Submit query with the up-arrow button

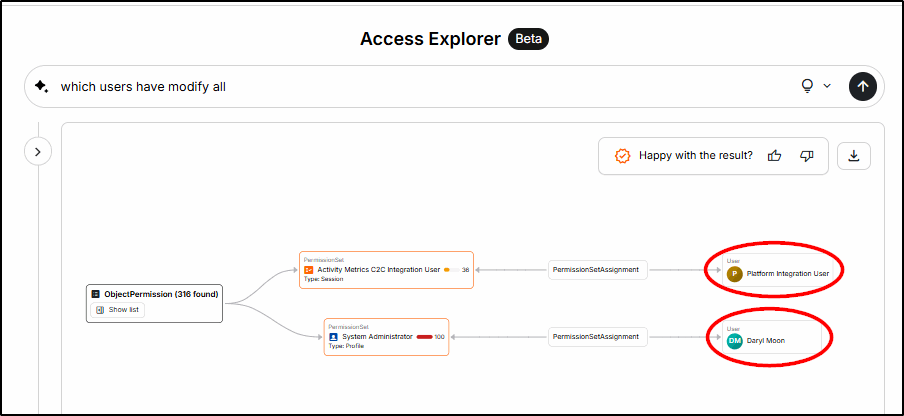click(862, 86)
